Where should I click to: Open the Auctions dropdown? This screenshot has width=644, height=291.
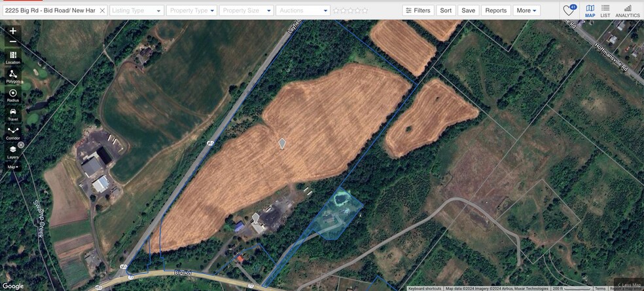(x=303, y=10)
